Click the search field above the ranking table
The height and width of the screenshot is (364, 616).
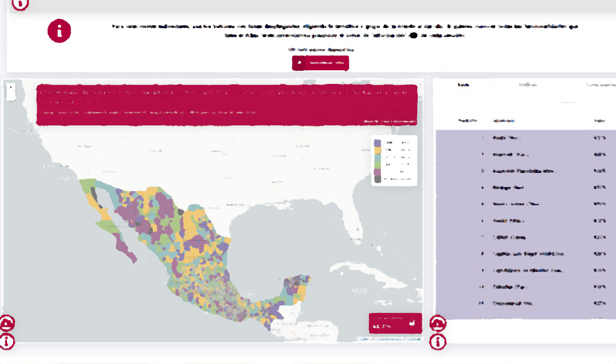pyautogui.click(x=569, y=102)
